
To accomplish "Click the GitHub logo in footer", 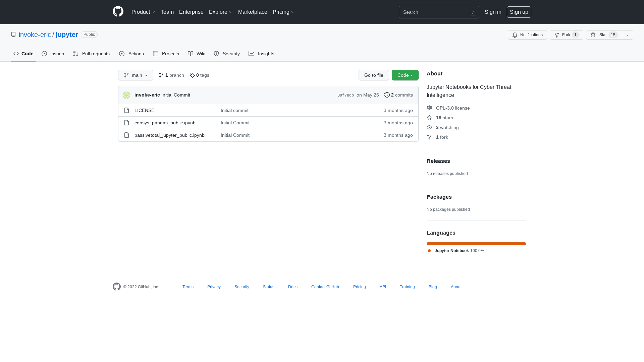I will tap(117, 287).
